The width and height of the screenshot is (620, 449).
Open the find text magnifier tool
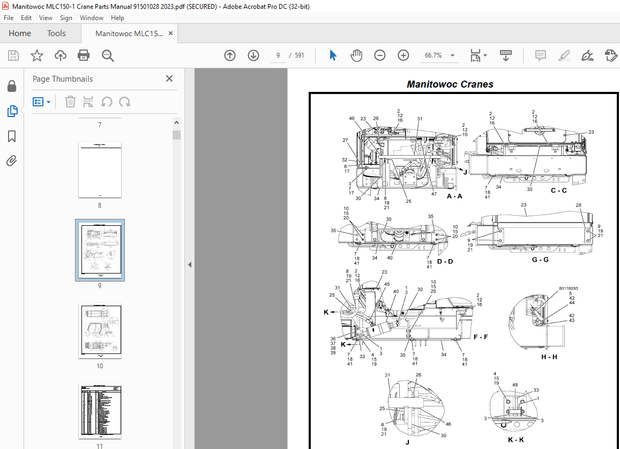pyautogui.click(x=108, y=56)
